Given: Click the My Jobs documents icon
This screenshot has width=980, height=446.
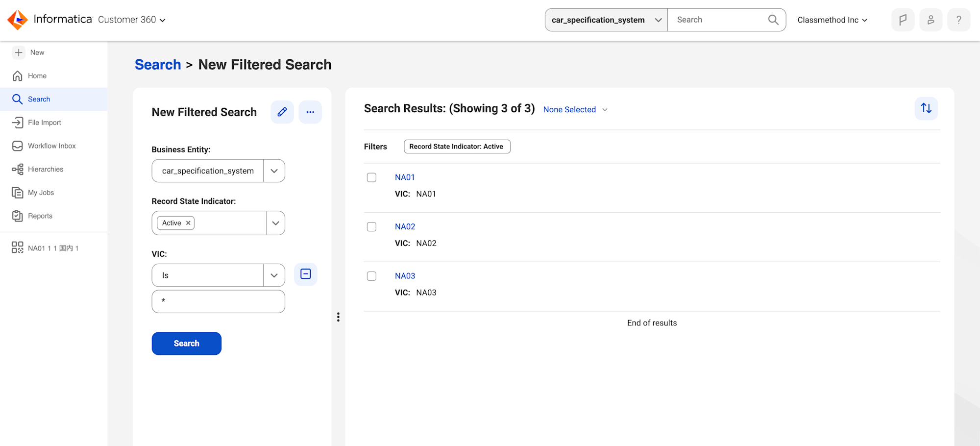Looking at the screenshot, I should 18,193.
